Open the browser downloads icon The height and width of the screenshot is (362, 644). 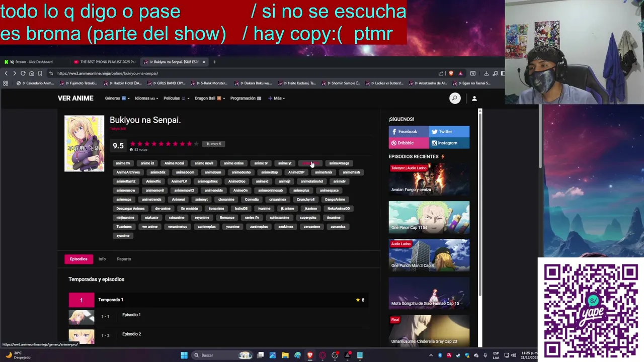pos(486,73)
